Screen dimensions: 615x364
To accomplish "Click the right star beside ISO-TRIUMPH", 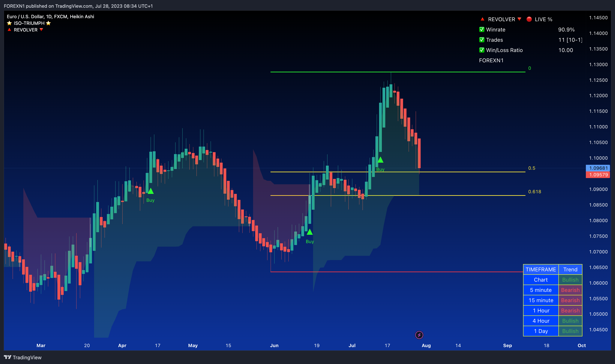I will pyautogui.click(x=48, y=23).
